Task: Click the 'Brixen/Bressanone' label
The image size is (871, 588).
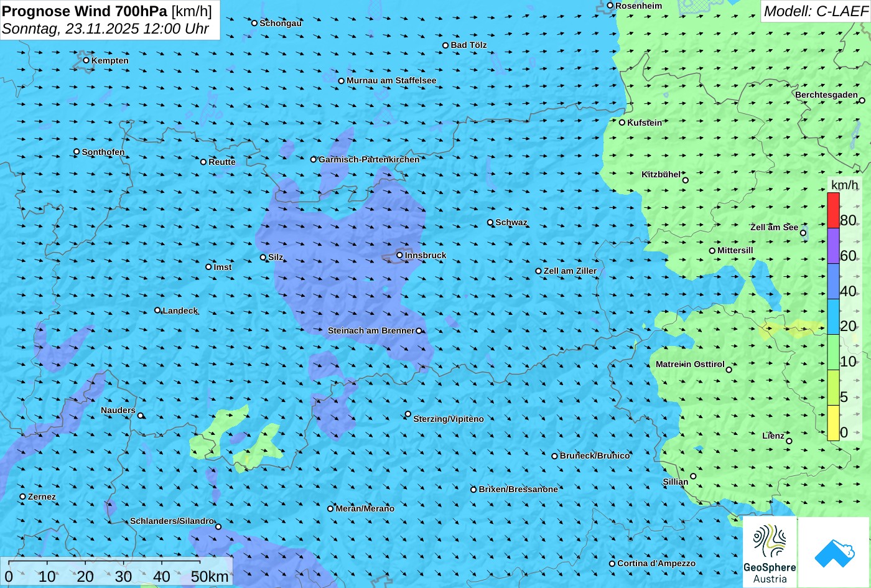Action: 518,489
